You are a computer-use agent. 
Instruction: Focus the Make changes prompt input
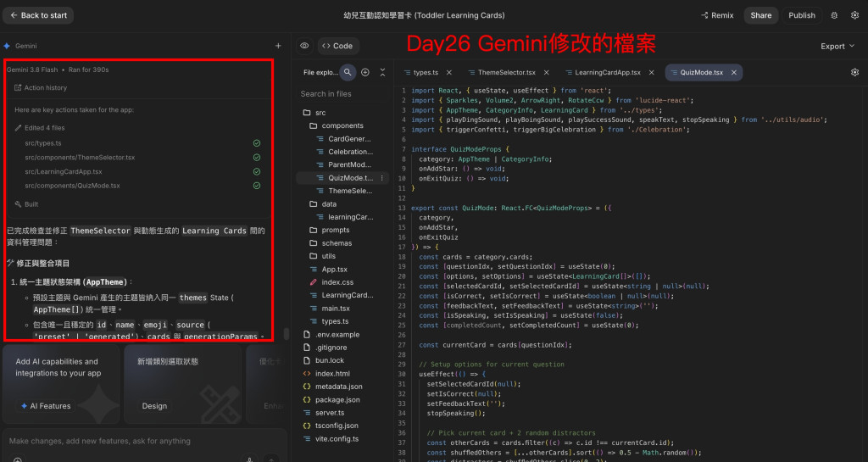tap(144, 441)
